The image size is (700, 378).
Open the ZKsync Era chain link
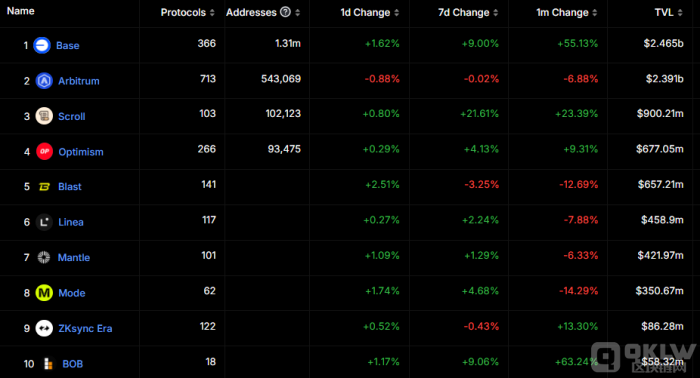point(85,328)
